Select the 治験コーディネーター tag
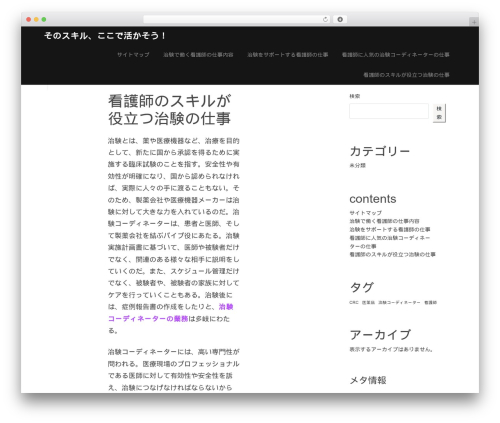 pyautogui.click(x=399, y=303)
